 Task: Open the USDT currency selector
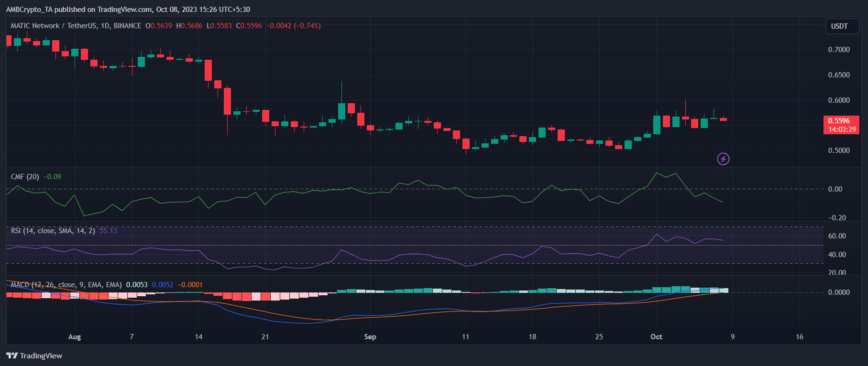tap(839, 26)
